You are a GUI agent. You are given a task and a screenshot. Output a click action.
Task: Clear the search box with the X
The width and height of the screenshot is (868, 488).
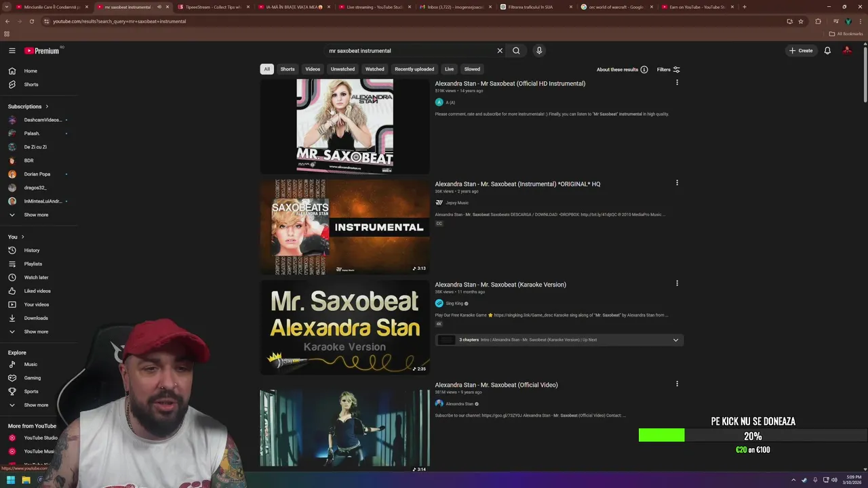pyautogui.click(x=500, y=51)
